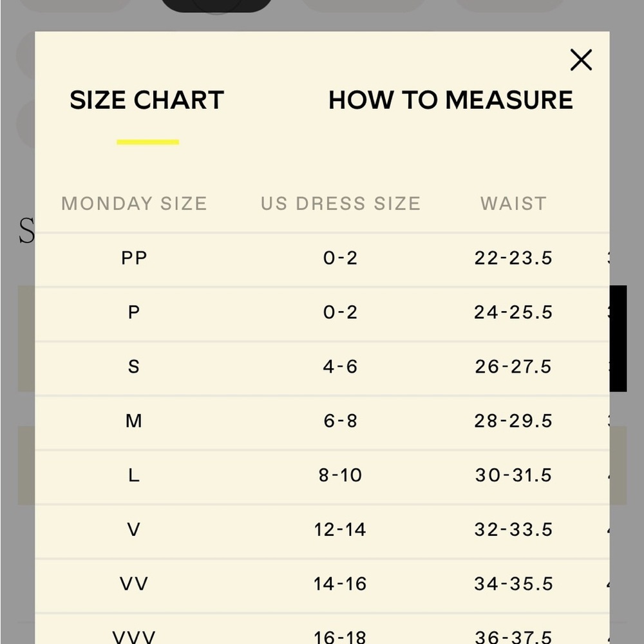Select the PP size row
The height and width of the screenshot is (644, 644).
pyautogui.click(x=322, y=258)
